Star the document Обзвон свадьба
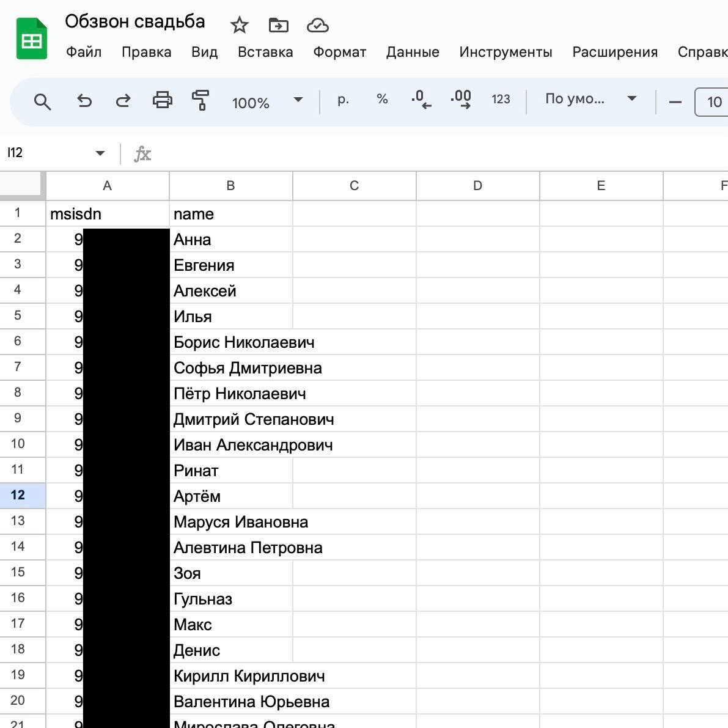This screenshot has width=728, height=728. [x=240, y=25]
